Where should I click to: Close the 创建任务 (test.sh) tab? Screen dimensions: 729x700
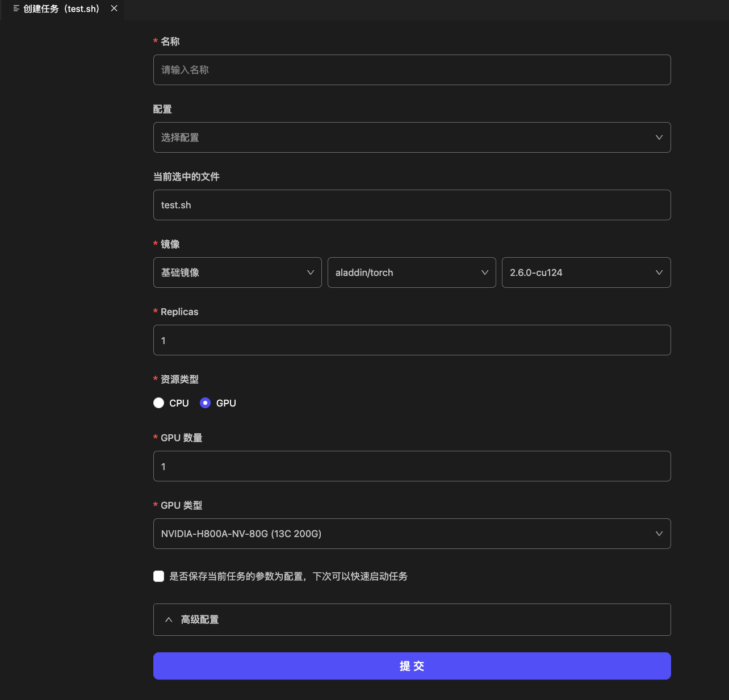(x=114, y=9)
